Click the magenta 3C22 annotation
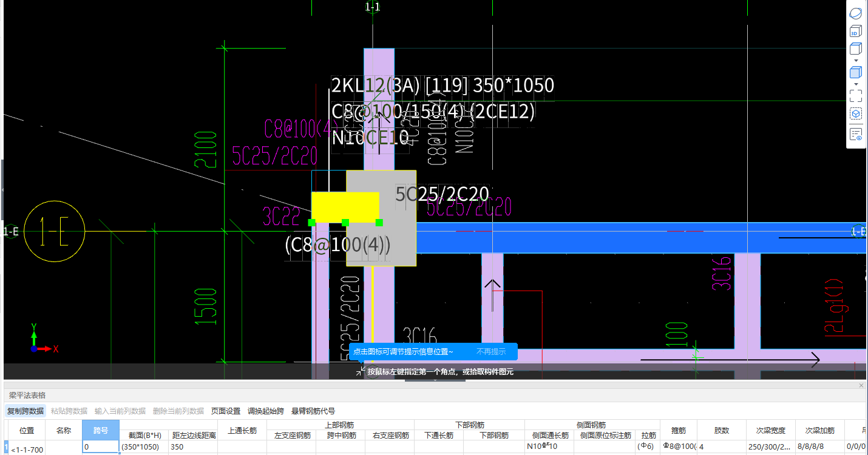This screenshot has height=455, width=868. coord(281,215)
